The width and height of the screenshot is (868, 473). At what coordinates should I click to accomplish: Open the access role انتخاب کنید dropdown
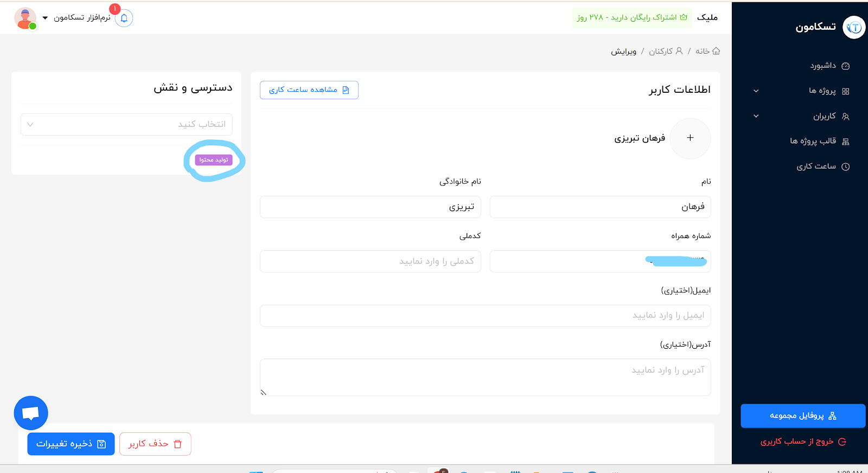pyautogui.click(x=126, y=124)
